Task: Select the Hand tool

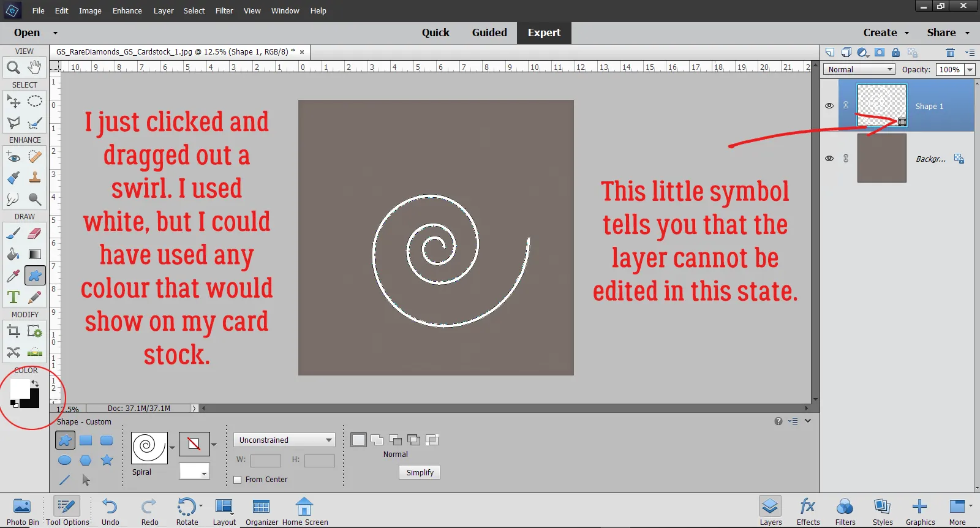Action: click(35, 67)
